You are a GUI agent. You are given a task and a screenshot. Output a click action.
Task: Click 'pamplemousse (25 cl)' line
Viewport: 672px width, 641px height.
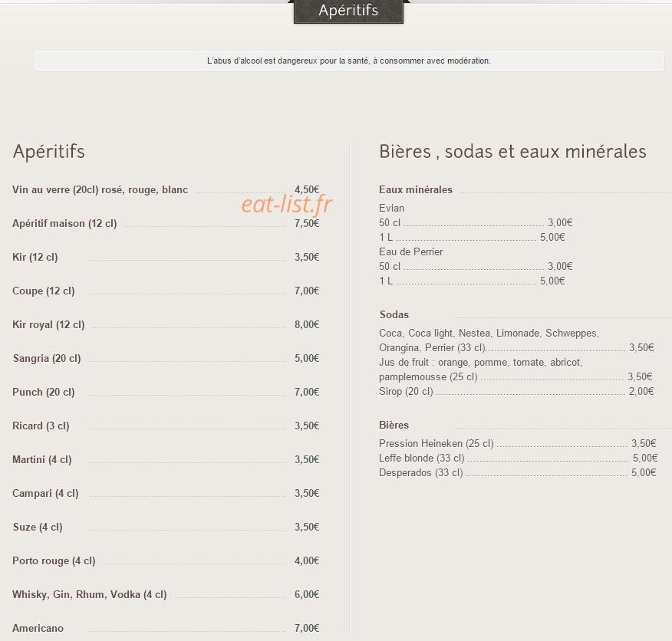click(x=516, y=377)
